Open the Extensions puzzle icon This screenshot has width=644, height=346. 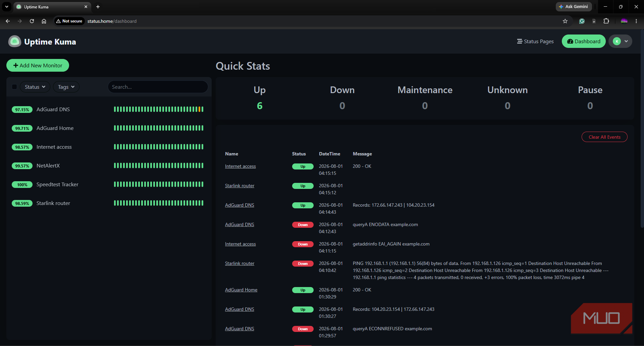[x=606, y=21]
